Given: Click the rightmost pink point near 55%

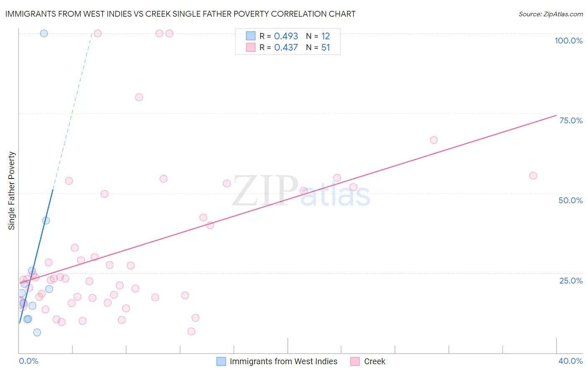Looking at the screenshot, I should point(533,176).
